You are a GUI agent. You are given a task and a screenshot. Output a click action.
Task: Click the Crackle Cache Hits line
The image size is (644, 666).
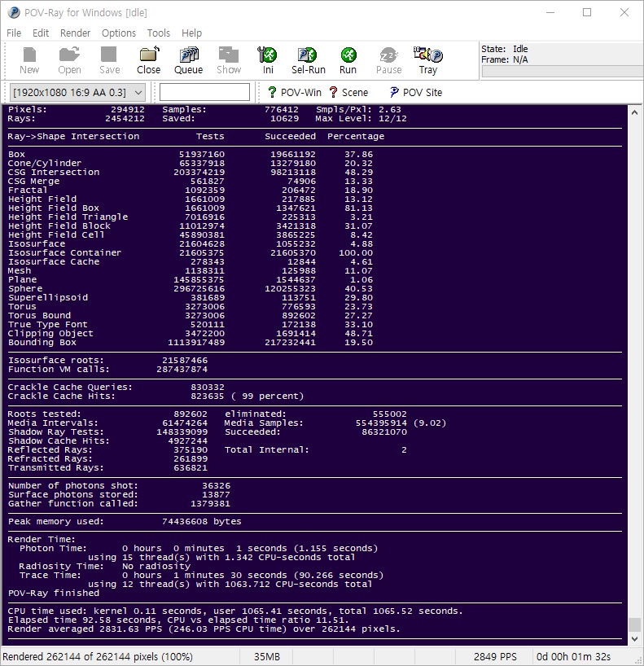point(156,396)
